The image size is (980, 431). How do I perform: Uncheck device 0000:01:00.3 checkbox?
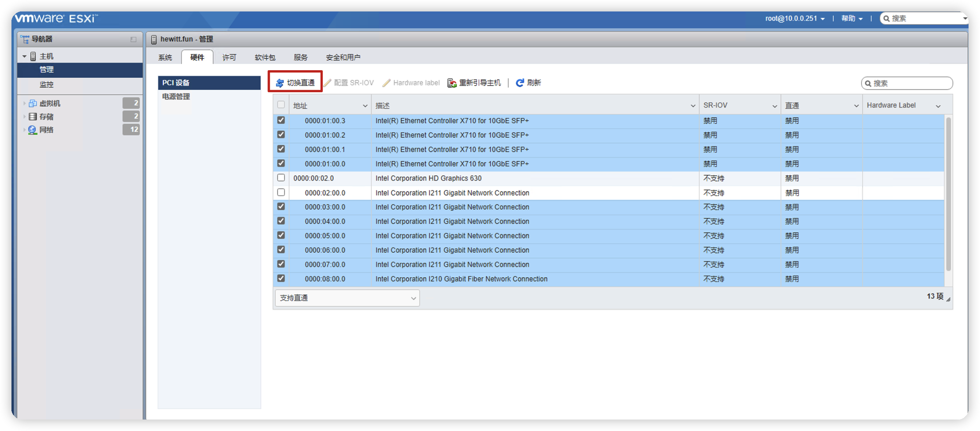(281, 120)
